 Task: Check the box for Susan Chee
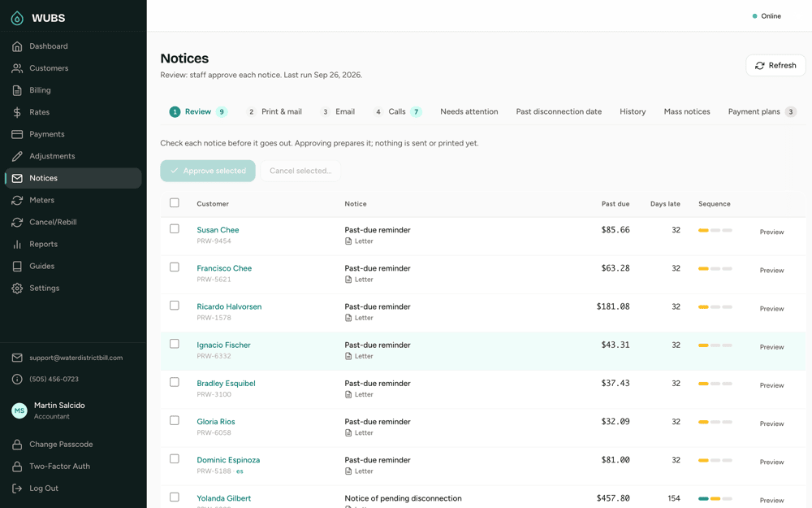tap(175, 228)
